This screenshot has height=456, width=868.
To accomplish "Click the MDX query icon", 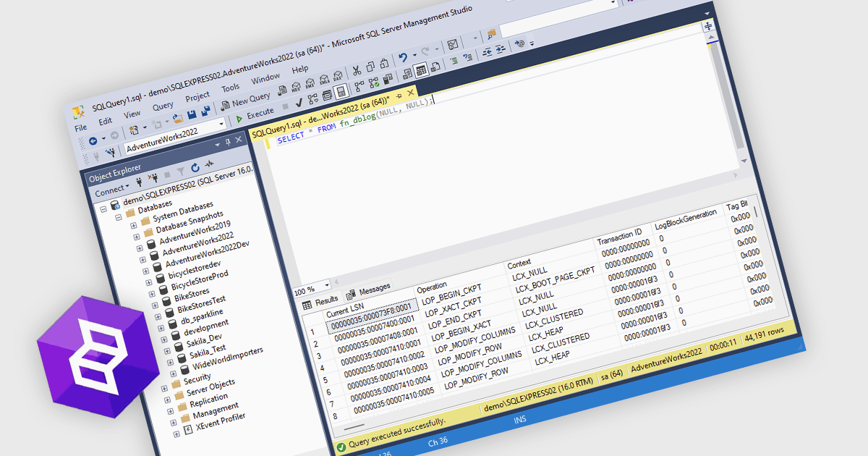I will pos(296,87).
